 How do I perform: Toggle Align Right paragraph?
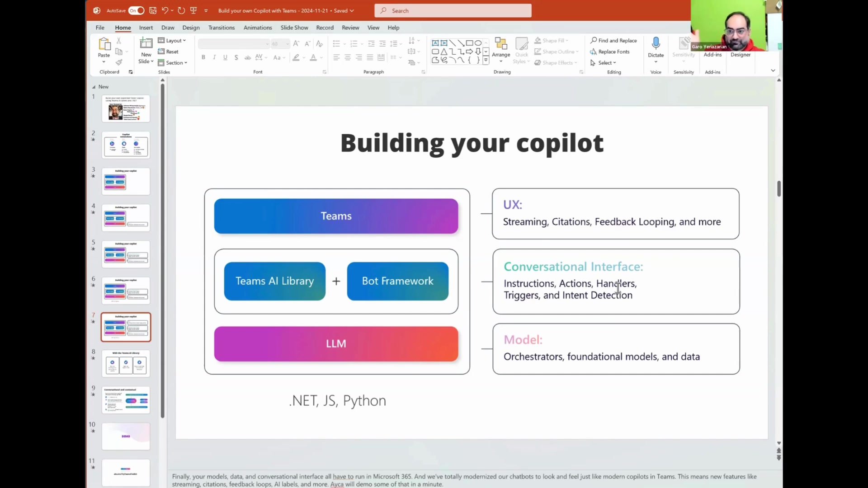359,57
